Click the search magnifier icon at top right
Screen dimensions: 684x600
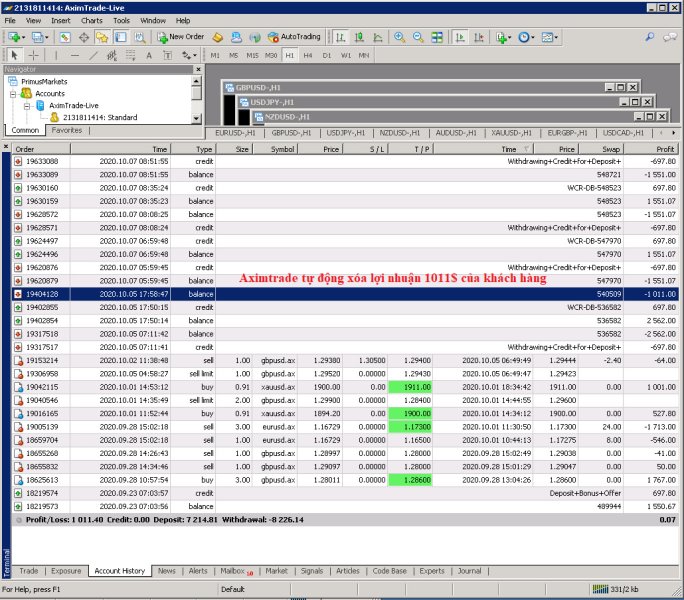pos(651,37)
